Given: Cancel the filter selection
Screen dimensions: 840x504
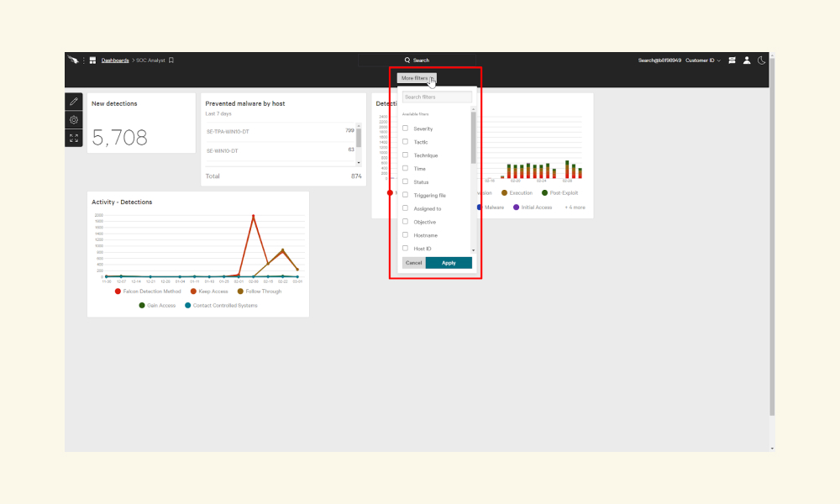Looking at the screenshot, I should [x=413, y=263].
